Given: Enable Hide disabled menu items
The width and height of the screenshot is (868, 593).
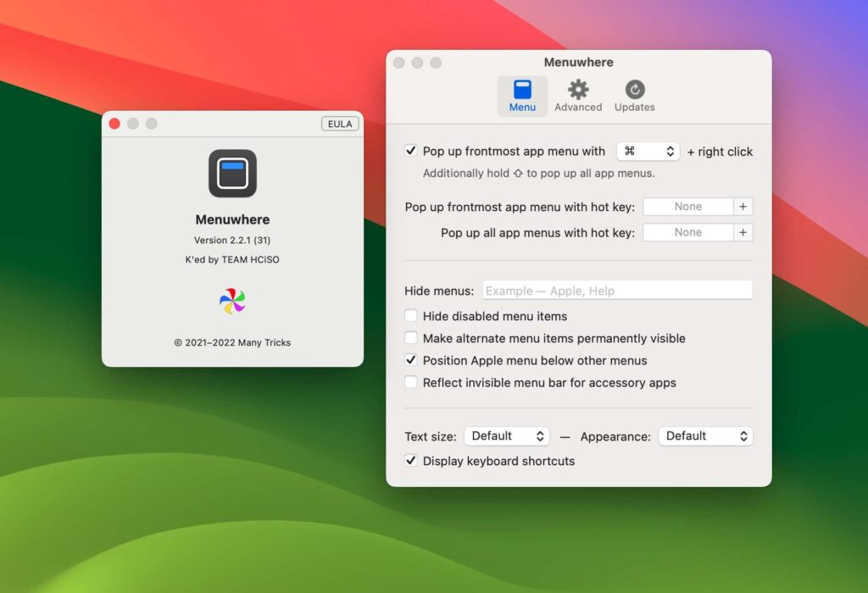Looking at the screenshot, I should (x=411, y=316).
